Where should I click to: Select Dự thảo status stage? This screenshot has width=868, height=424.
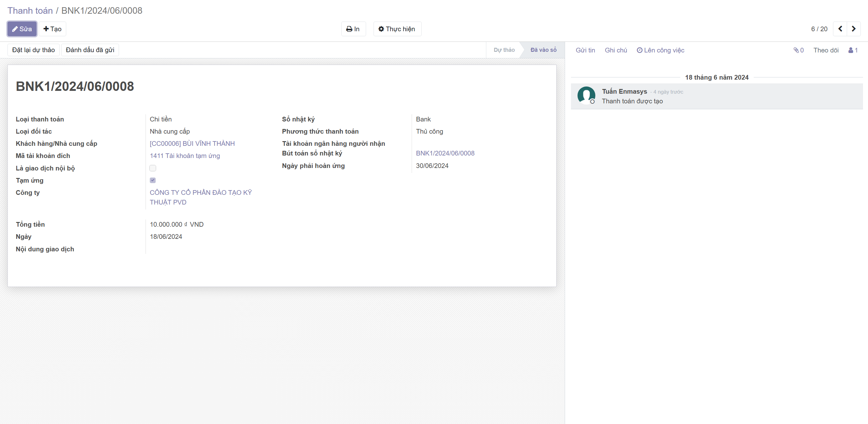click(504, 50)
